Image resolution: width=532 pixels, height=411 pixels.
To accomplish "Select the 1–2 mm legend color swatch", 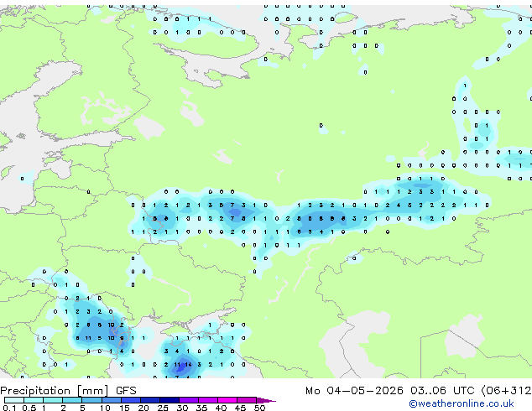I will click(x=53, y=400).
